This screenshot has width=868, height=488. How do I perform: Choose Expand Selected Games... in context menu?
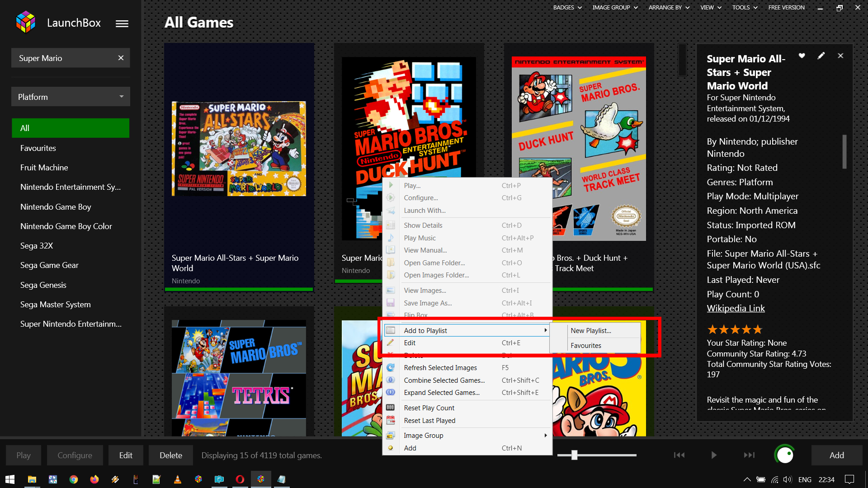pyautogui.click(x=467, y=392)
